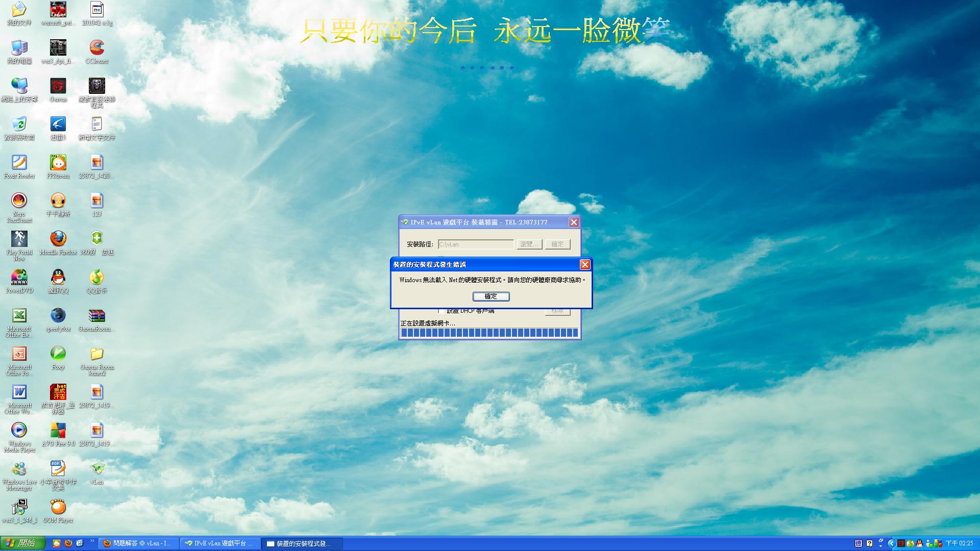980x551 pixels.
Task: Close the device installer error dialog
Action: [585, 264]
